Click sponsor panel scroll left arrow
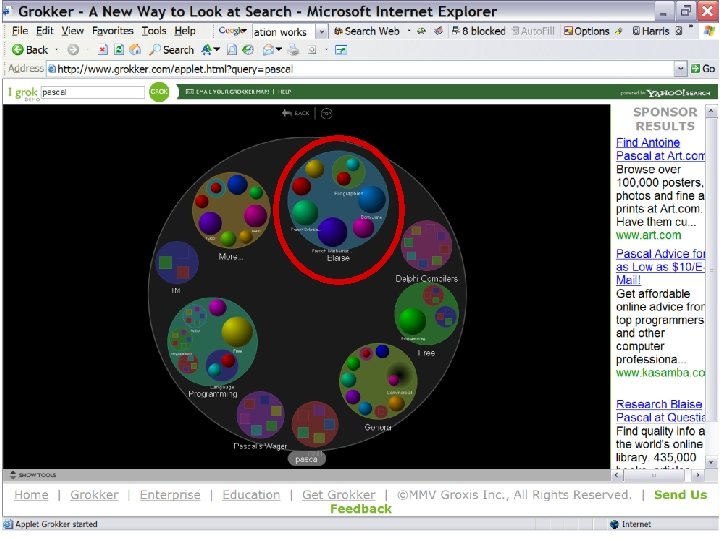 [x=617, y=475]
